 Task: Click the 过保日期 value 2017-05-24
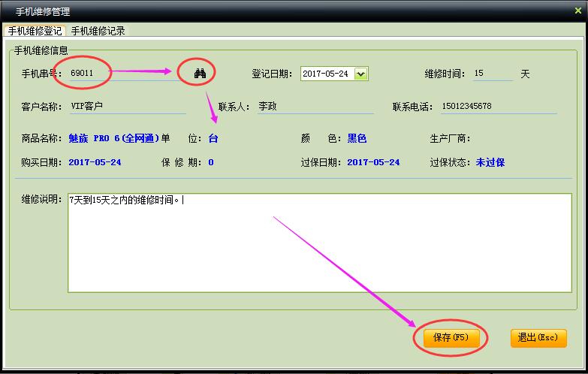[x=373, y=162]
